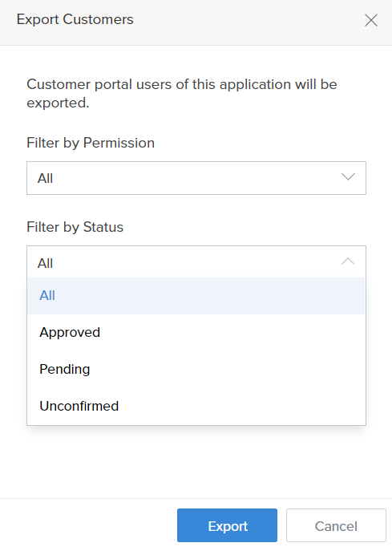392x551 pixels.
Task: Click empty footer space left of Export
Action: 88,525
